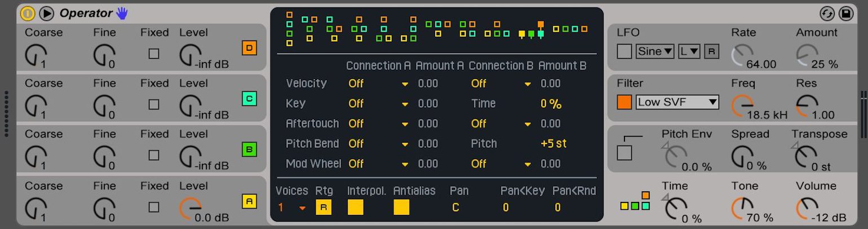This screenshot has width=868, height=229.
Task: Click the device preview play icon
Action: (47, 13)
